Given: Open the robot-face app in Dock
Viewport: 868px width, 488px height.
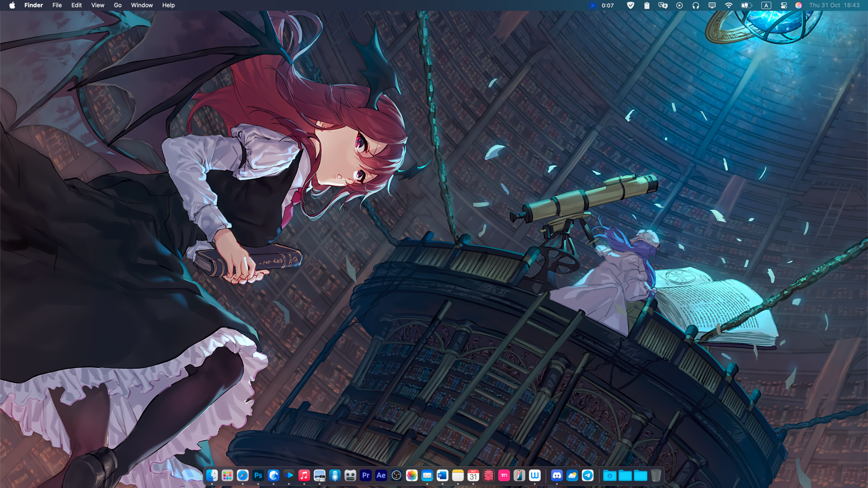Looking at the screenshot, I should click(350, 475).
